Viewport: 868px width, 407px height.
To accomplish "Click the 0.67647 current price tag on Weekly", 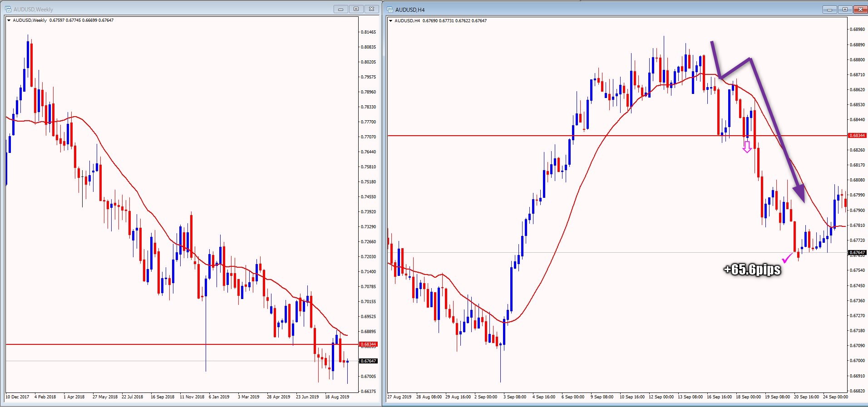I will 368,361.
